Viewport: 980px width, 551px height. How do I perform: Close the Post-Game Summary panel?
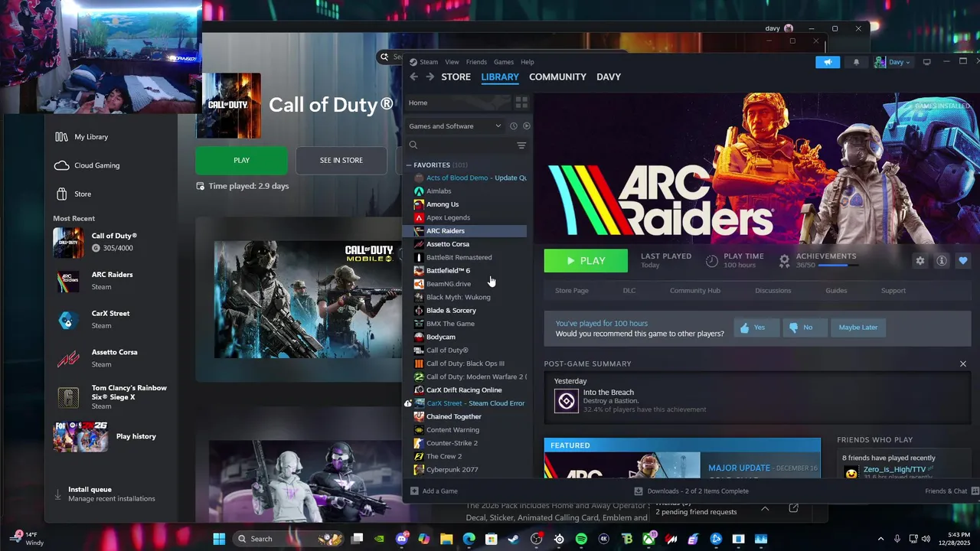point(963,364)
